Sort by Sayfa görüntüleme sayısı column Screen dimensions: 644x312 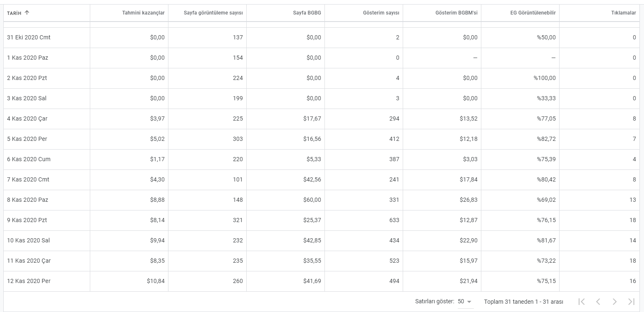213,13
